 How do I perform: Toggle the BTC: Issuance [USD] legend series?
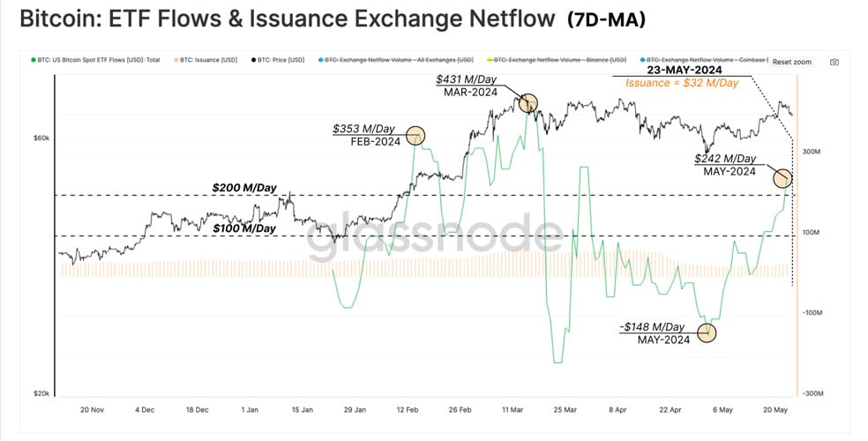pos(206,60)
